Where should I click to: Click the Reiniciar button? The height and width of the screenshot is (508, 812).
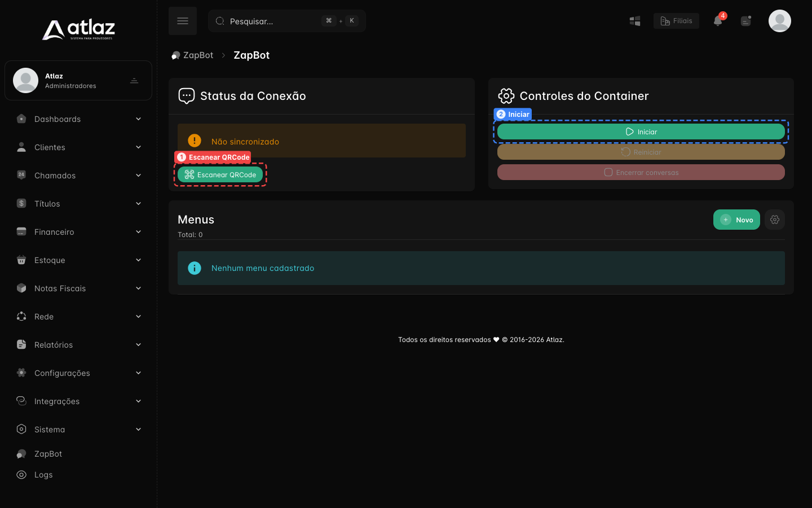[641, 152]
